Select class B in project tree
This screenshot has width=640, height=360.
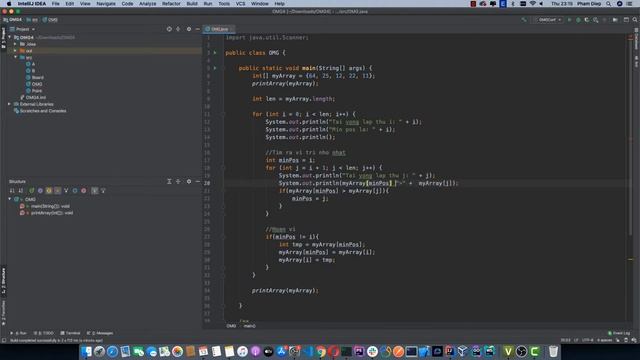(31, 71)
